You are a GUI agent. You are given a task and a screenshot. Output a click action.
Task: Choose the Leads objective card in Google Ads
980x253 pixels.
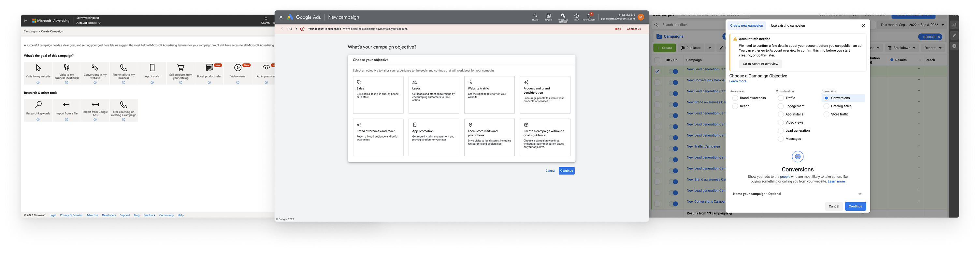pyautogui.click(x=434, y=95)
